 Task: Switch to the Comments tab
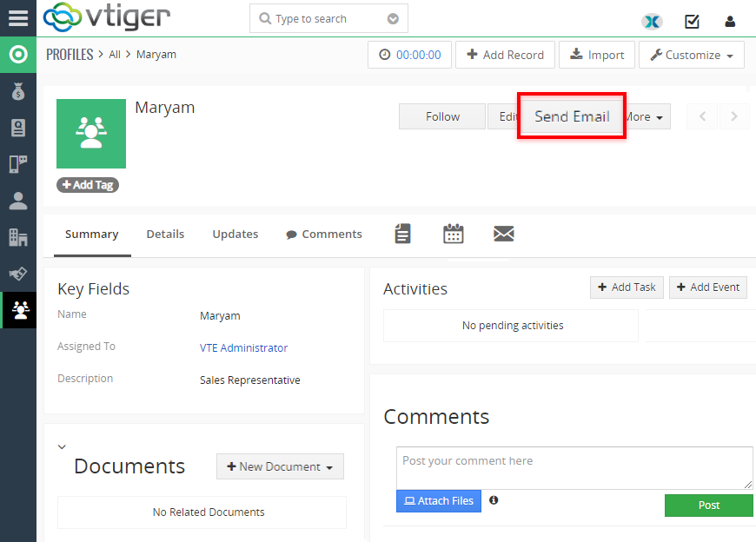(x=324, y=235)
